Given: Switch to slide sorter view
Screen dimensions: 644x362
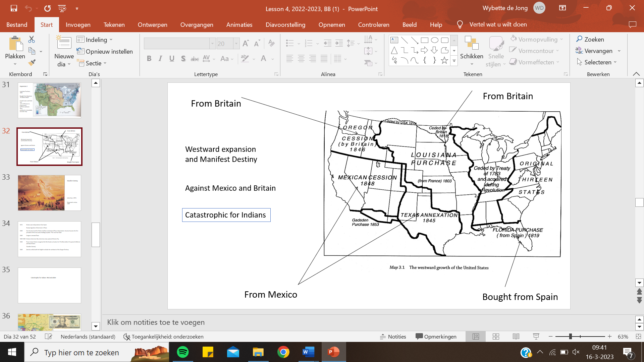Looking at the screenshot, I should tap(496, 337).
